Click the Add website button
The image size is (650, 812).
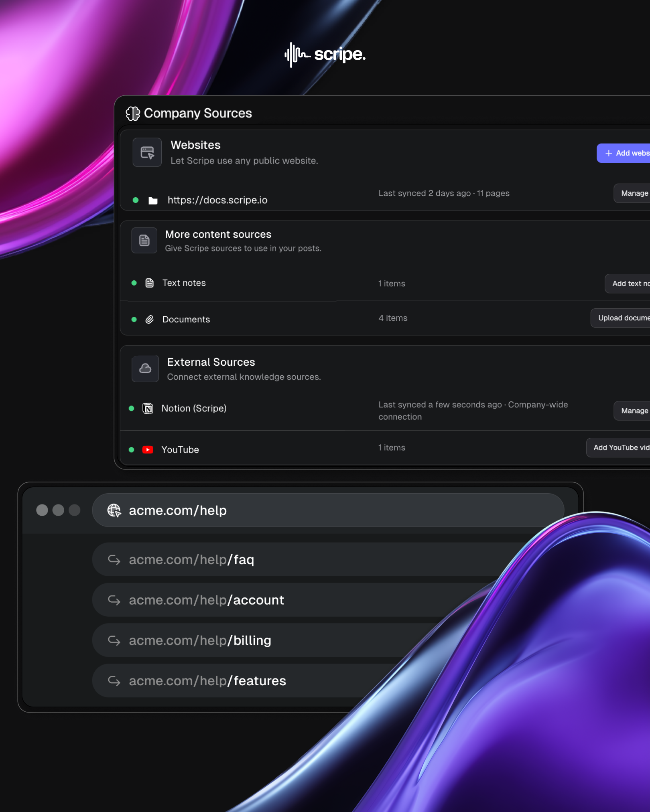click(x=624, y=153)
